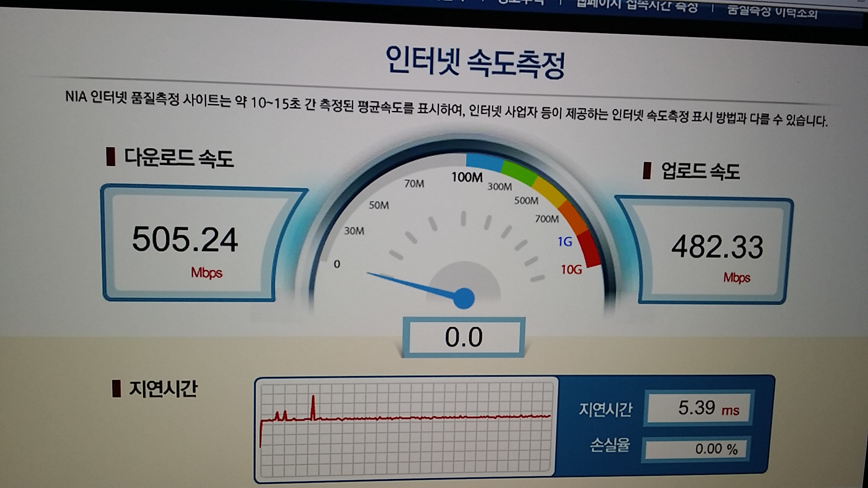This screenshot has width=868, height=488.
Task: Click the 10G mark on the gauge
Action: 571,269
